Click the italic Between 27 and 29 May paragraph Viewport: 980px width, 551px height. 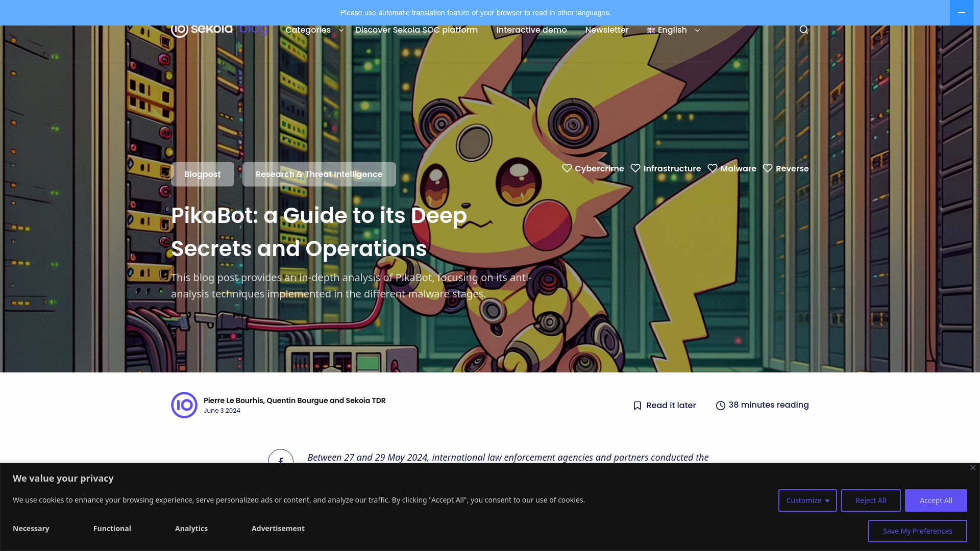coord(508,458)
